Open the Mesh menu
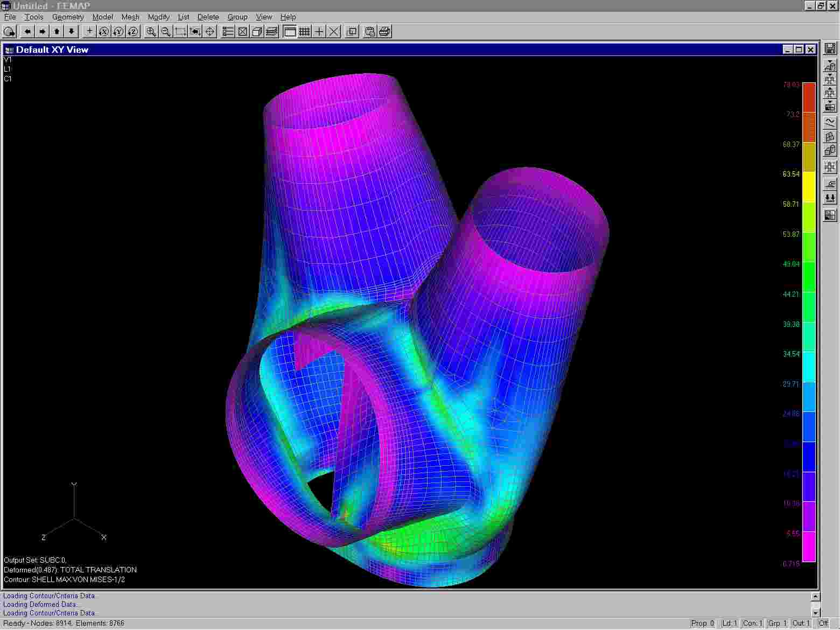 tap(130, 17)
